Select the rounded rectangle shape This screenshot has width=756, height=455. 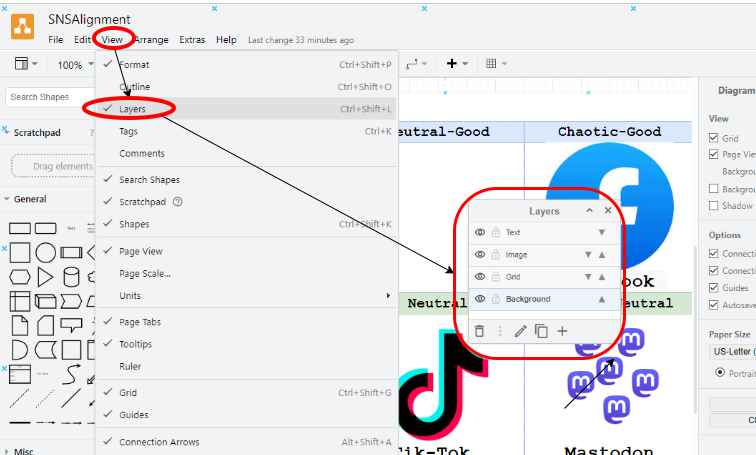46,228
